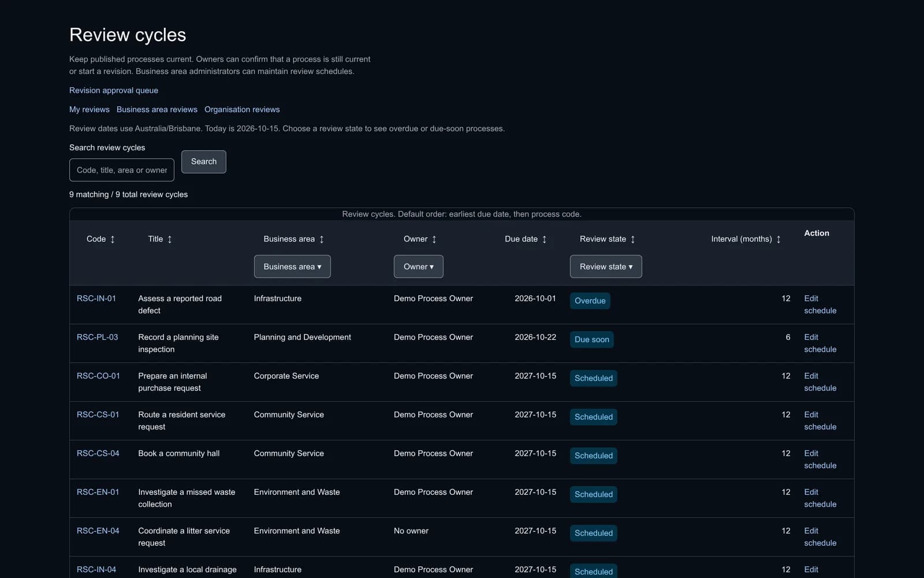924x578 pixels.
Task: Open process RSC-IN-04
Action: coord(96,569)
